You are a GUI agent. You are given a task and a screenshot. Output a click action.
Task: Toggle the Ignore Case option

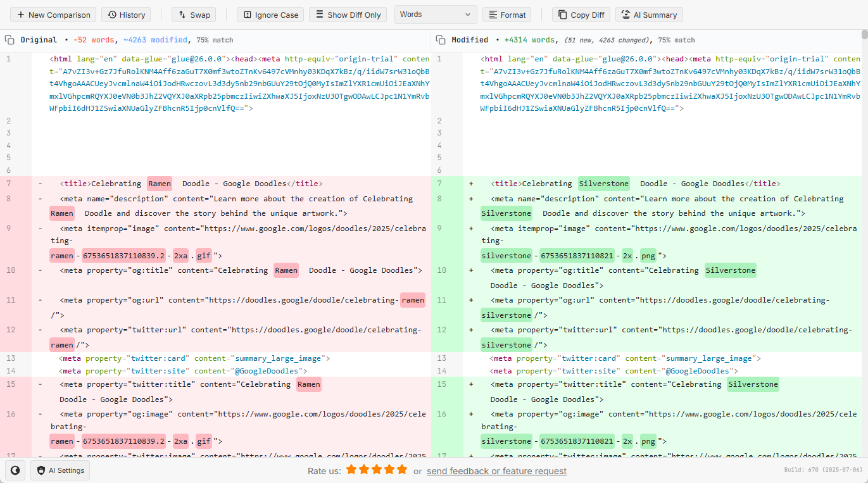[270, 15]
